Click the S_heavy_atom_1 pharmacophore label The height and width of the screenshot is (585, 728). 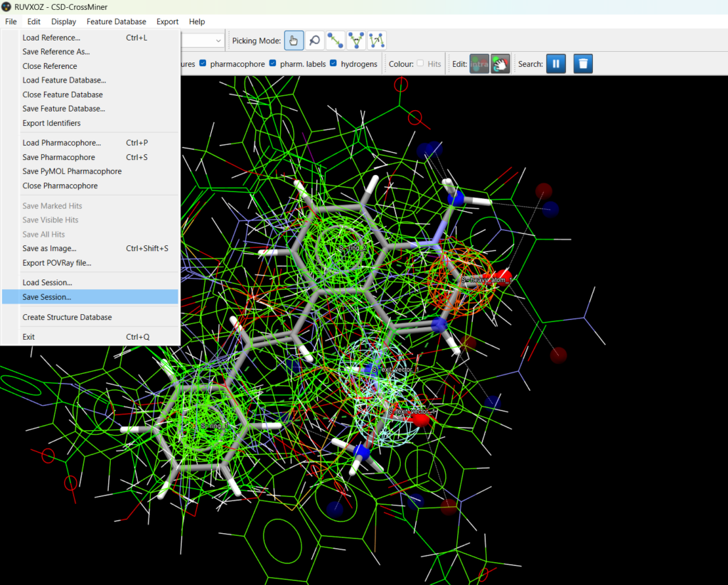[486, 281]
